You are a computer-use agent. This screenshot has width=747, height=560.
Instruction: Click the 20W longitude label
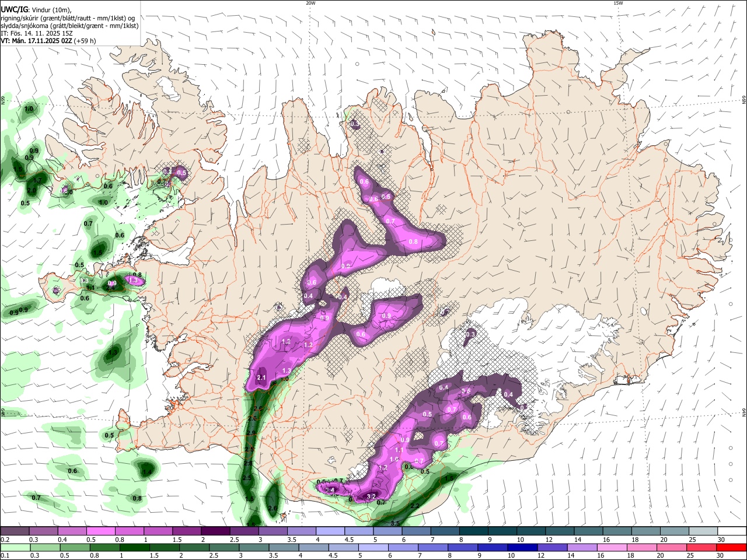pyautogui.click(x=310, y=3)
